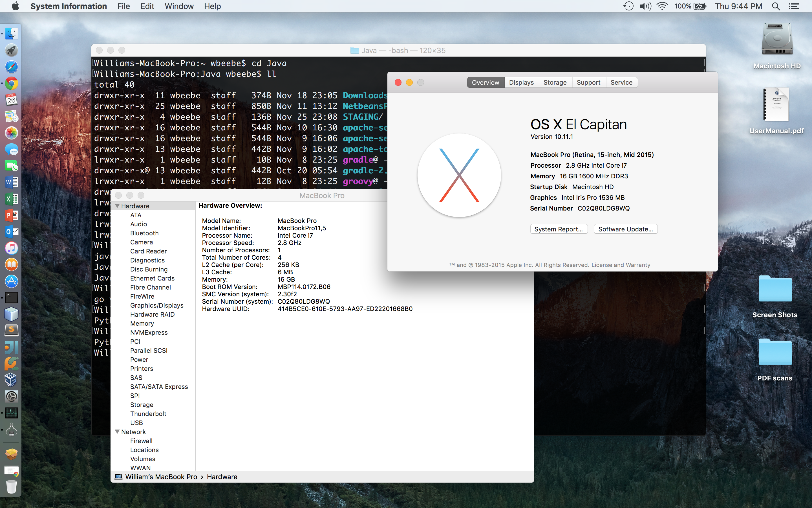Select Firewall under Network
Image resolution: width=812 pixels, height=508 pixels.
141,441
